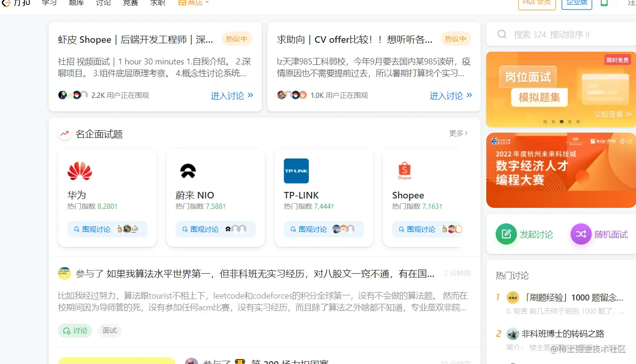
Task: Click 华为 company name
Action: [77, 195]
